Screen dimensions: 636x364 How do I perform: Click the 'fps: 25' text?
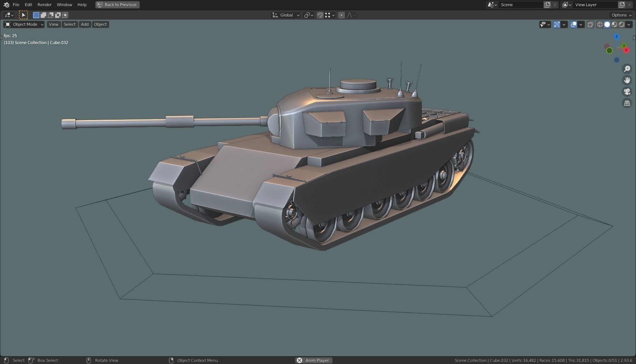point(10,35)
